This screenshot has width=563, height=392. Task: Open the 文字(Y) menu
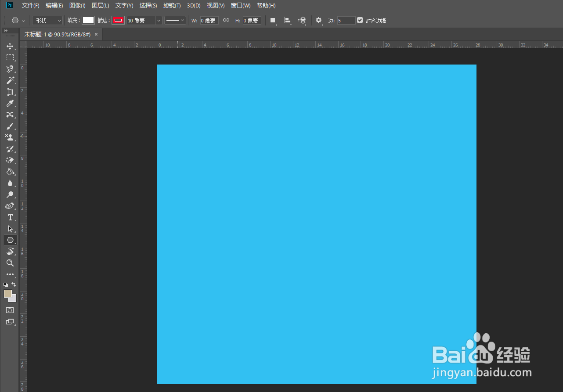[x=124, y=5]
